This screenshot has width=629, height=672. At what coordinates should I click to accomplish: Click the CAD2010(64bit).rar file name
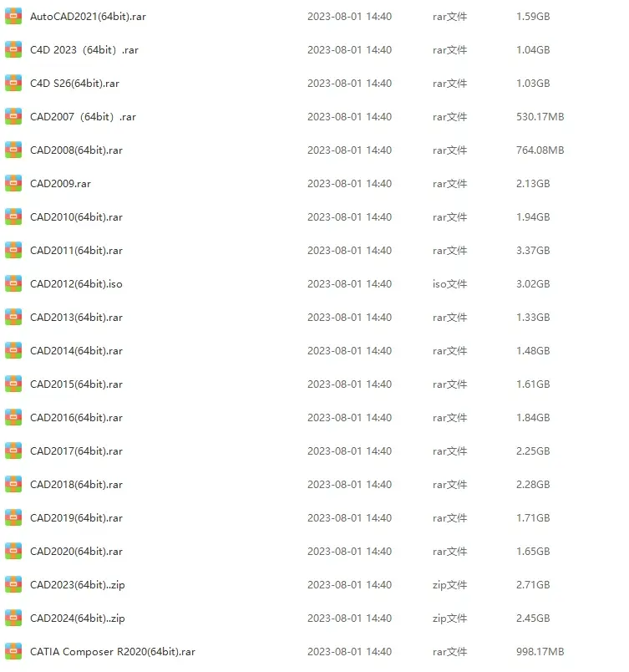pos(76,216)
